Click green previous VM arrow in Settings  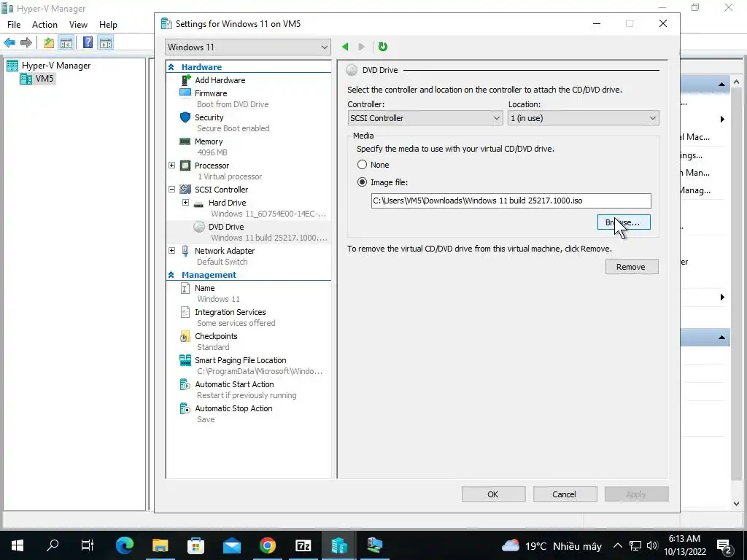(345, 47)
